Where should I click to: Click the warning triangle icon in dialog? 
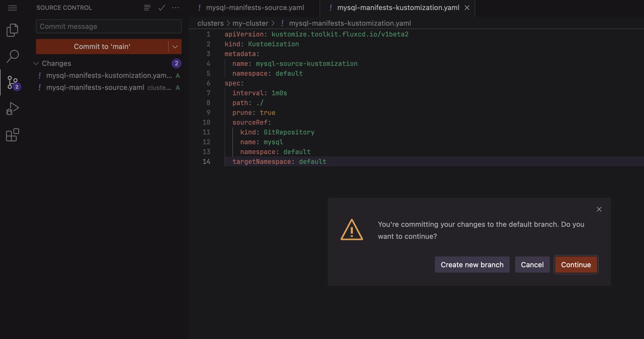(352, 230)
